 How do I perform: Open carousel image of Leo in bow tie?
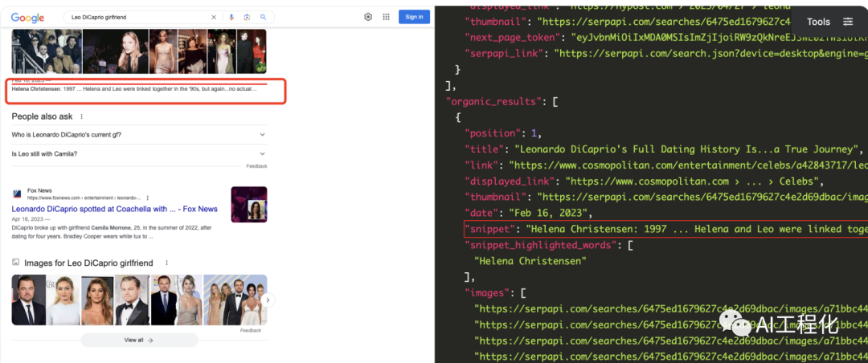click(x=132, y=300)
